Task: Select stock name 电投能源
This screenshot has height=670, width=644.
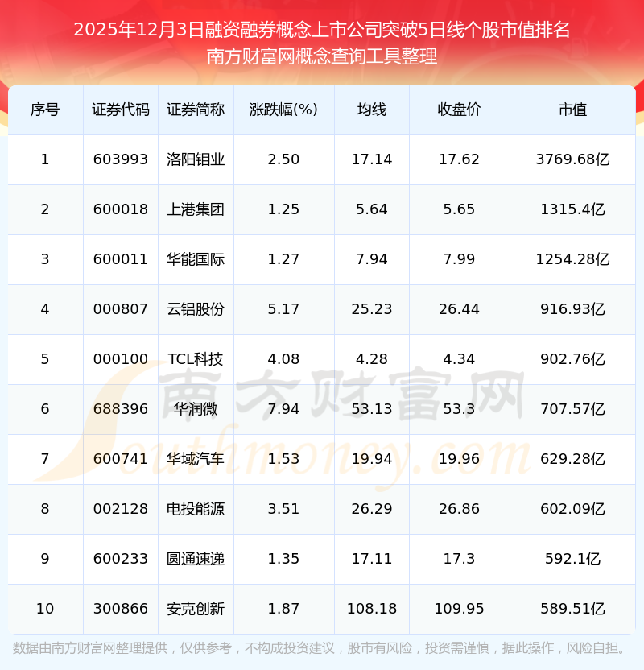Action: click(196, 509)
